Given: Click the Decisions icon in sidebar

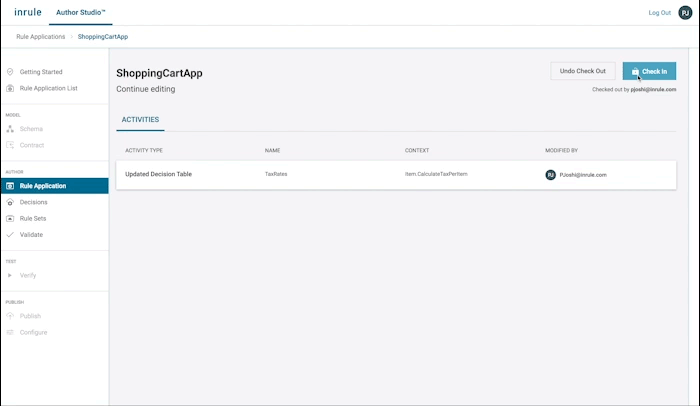Looking at the screenshot, I should coord(10,202).
